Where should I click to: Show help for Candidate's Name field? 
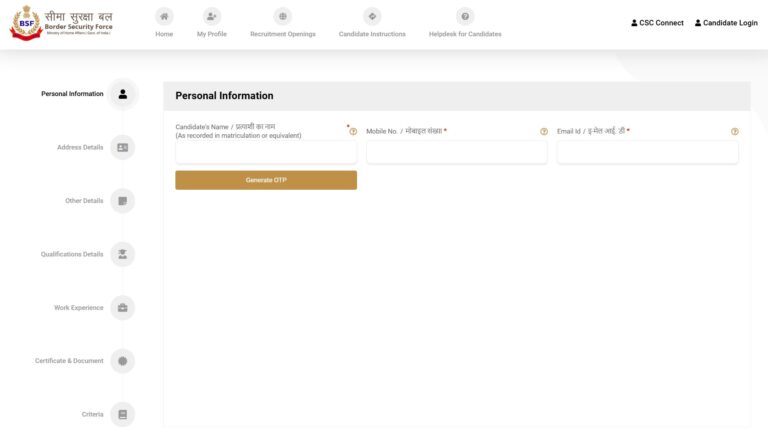click(x=353, y=132)
